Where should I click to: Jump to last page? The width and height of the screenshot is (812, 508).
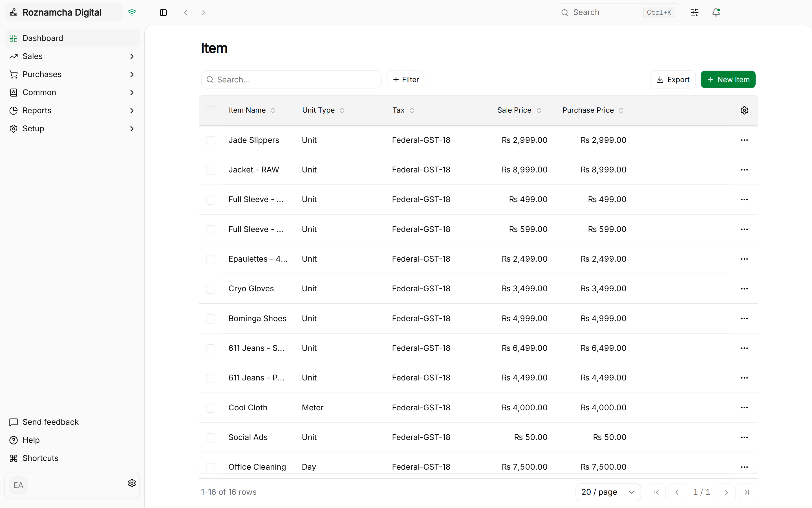[747, 492]
